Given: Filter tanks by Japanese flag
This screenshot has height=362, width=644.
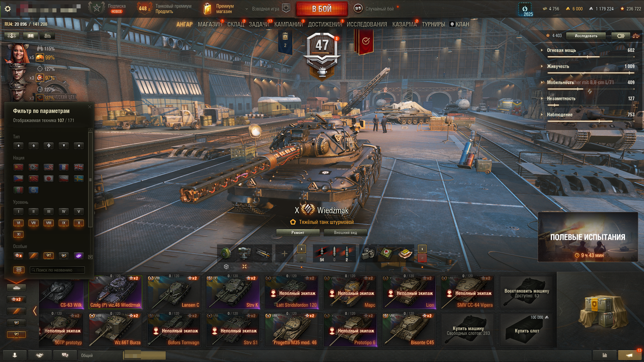Looking at the screenshot, I should tap(49, 178).
